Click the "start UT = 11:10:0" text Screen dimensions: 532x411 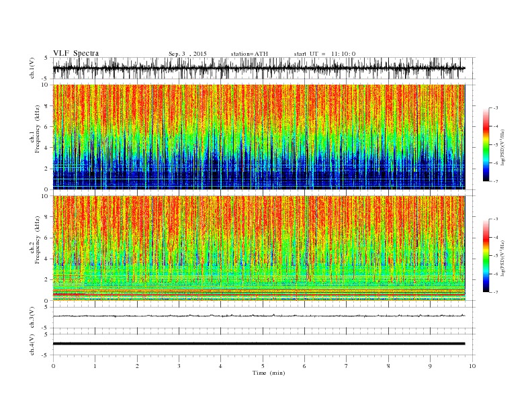pyautogui.click(x=324, y=54)
